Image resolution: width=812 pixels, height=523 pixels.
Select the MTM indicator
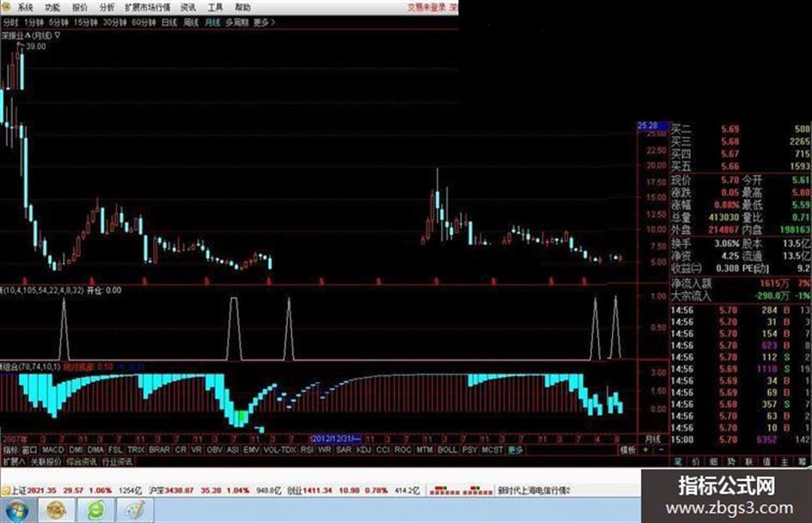pos(424,450)
